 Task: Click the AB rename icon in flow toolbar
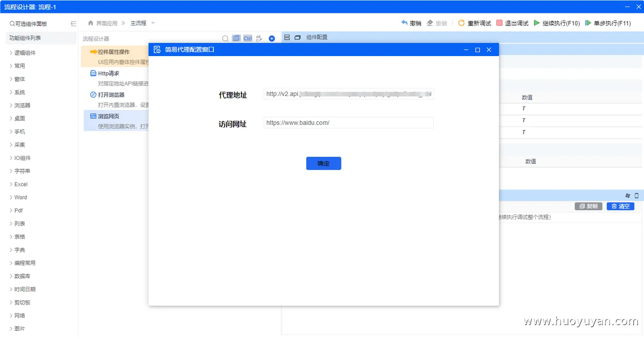pyautogui.click(x=259, y=39)
